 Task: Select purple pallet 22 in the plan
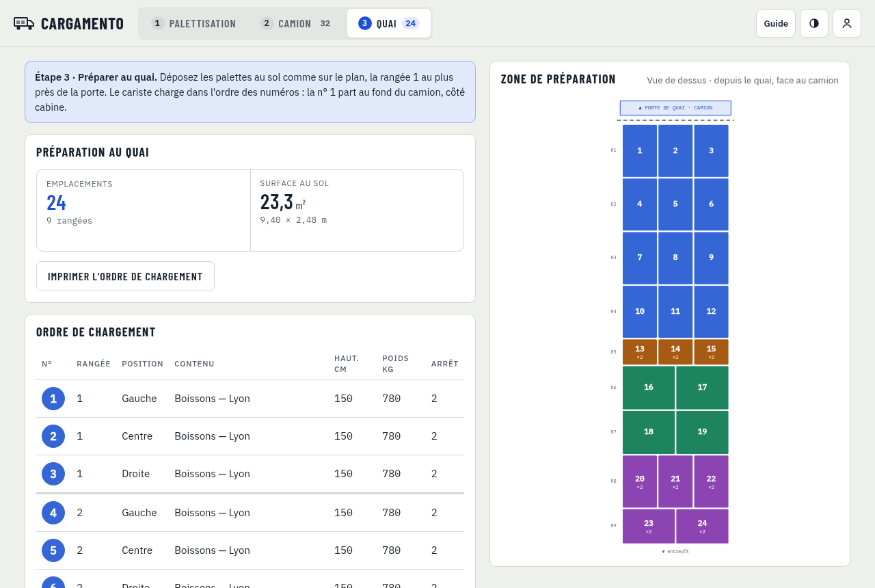tap(711, 481)
